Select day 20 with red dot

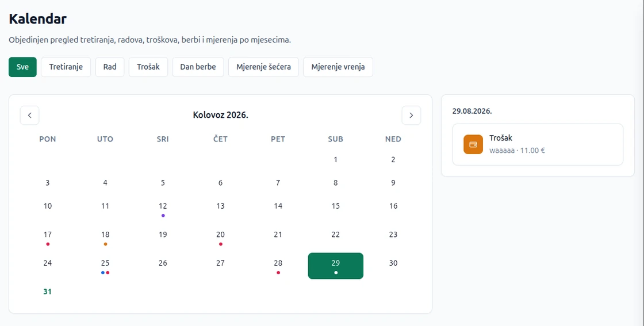click(221, 238)
